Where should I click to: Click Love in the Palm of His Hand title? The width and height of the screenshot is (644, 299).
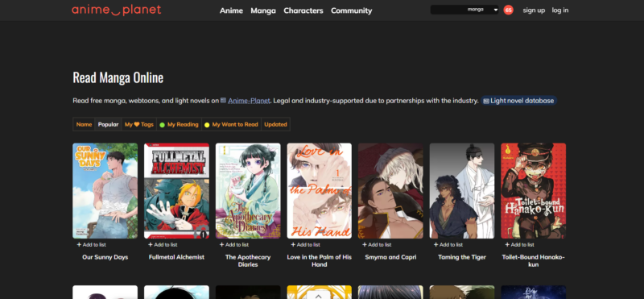click(x=319, y=261)
